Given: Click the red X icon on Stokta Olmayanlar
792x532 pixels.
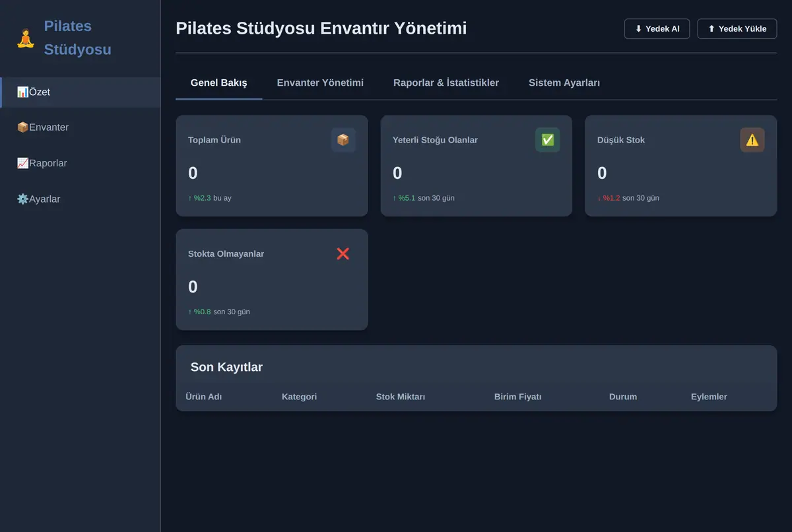Looking at the screenshot, I should [343, 253].
